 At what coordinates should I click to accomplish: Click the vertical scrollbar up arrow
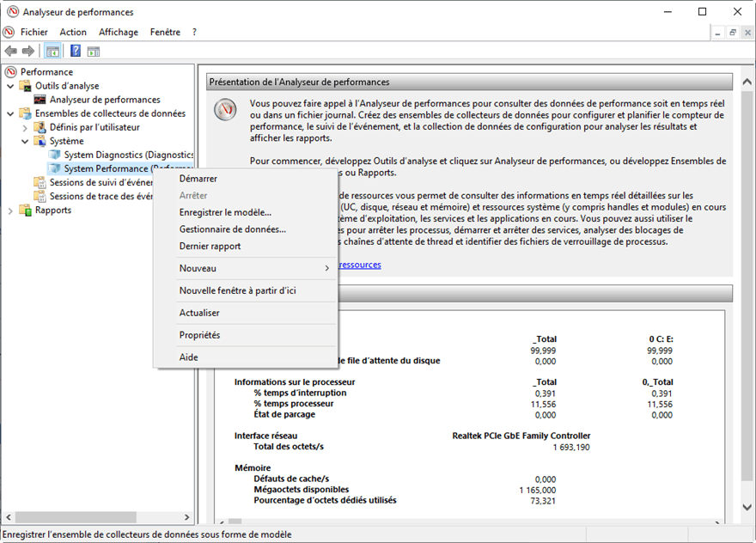[x=747, y=82]
